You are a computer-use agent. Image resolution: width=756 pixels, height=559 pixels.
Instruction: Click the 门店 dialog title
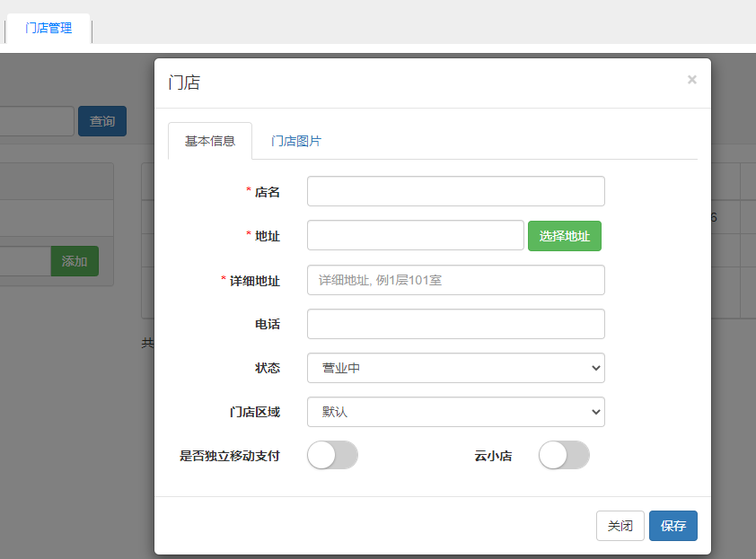pos(184,83)
